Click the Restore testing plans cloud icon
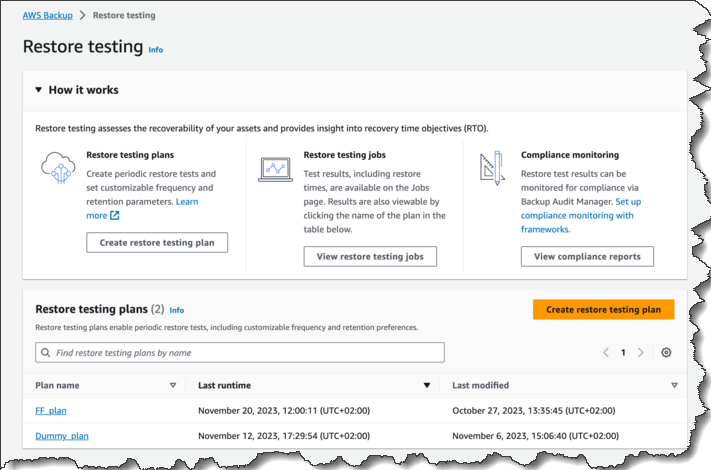Screen dimensions: 711x470 pos(58,168)
